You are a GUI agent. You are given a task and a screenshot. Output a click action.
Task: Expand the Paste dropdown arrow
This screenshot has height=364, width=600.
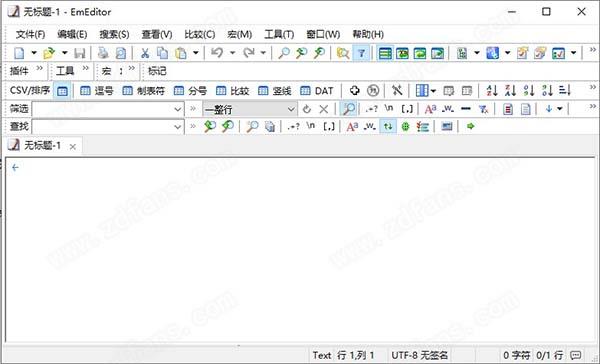pyautogui.click(x=196, y=53)
